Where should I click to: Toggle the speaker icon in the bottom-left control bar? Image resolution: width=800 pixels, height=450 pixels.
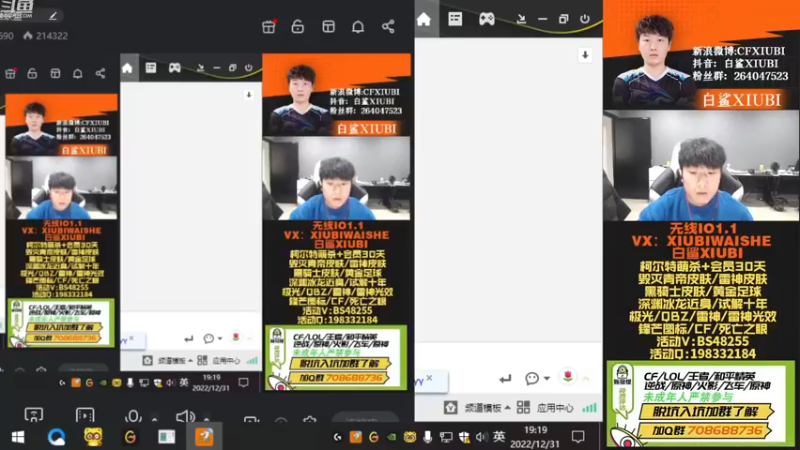click(x=185, y=416)
